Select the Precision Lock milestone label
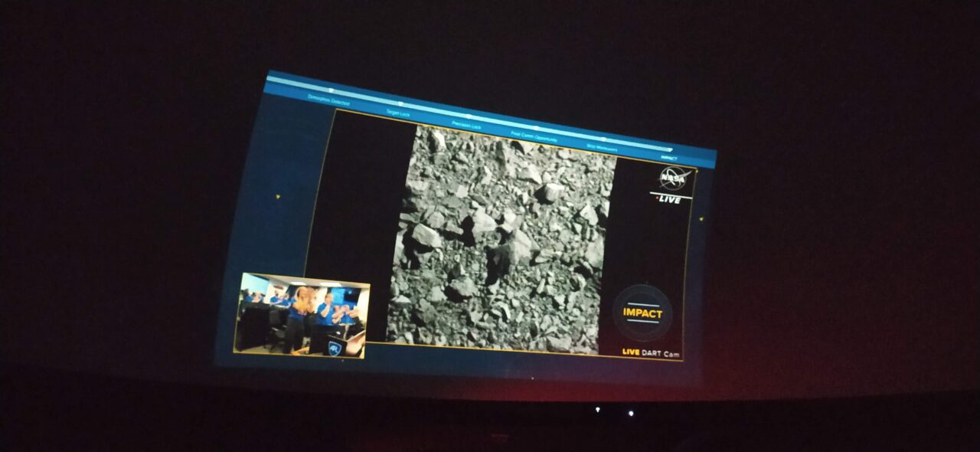 pos(466,124)
